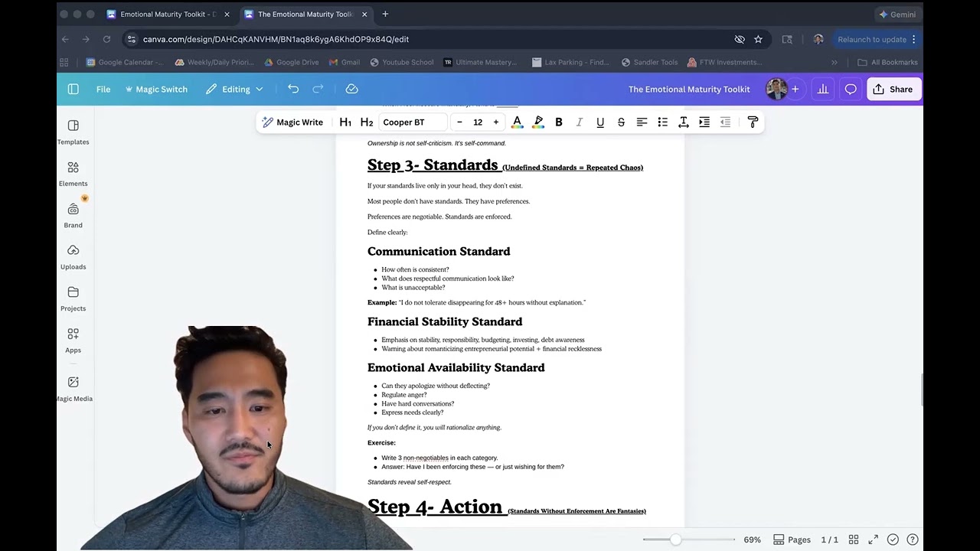
Task: Bookmark this page with the star
Action: point(758,39)
